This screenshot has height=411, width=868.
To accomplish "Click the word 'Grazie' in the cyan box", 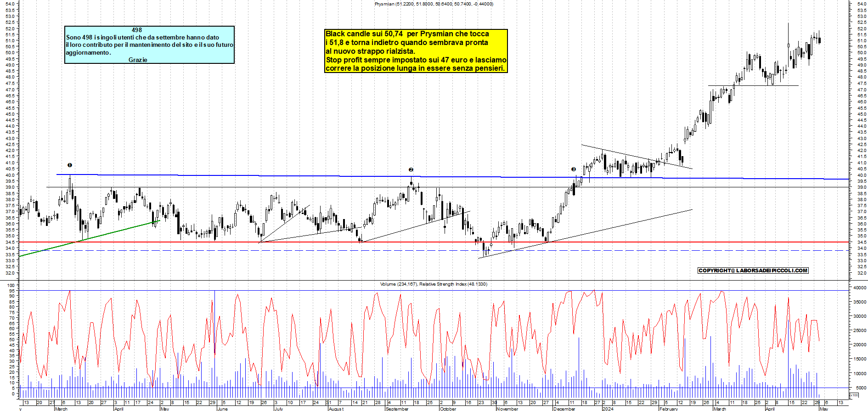I will (138, 60).
